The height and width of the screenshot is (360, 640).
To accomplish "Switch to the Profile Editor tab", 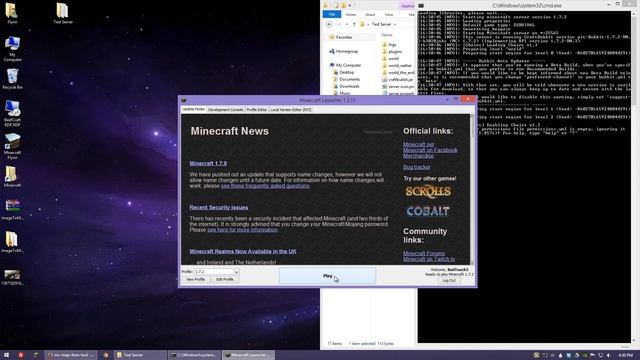I will pyautogui.click(x=256, y=110).
